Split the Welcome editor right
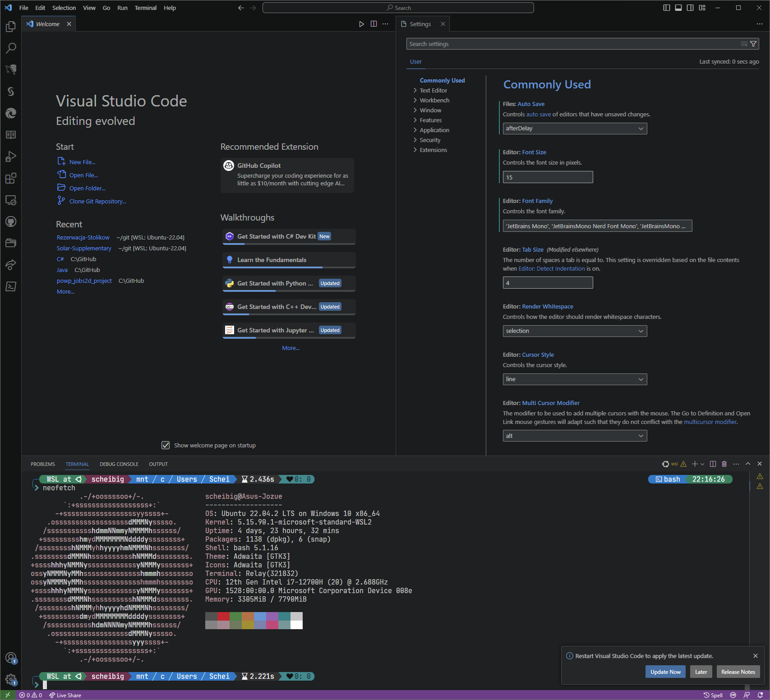 pyautogui.click(x=373, y=24)
